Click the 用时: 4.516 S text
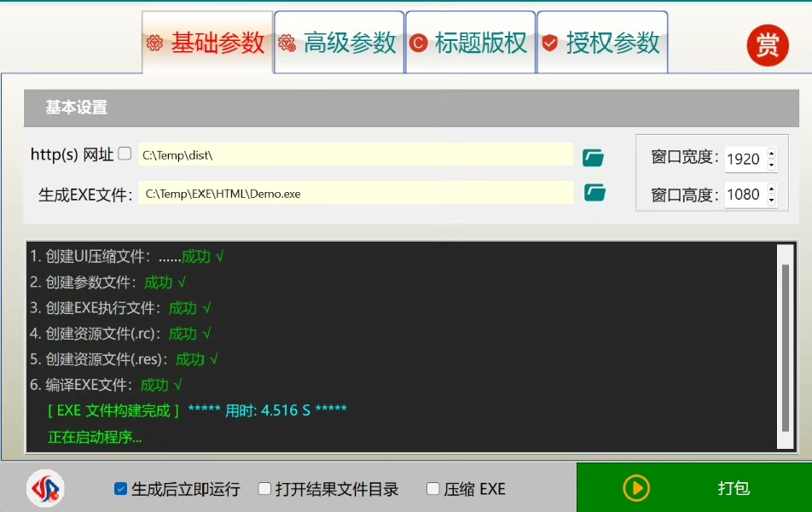Viewport: 812px width, 512px height. (x=268, y=411)
